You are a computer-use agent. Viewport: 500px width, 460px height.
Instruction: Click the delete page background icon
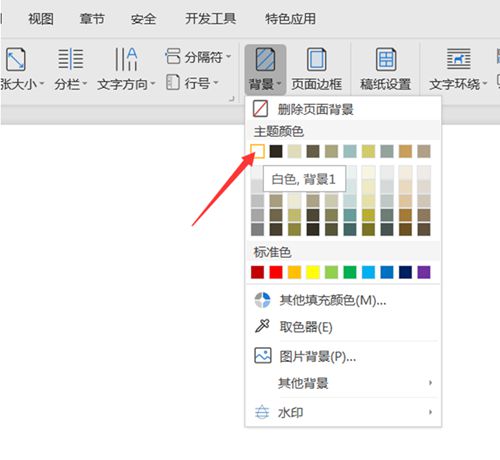[260, 109]
